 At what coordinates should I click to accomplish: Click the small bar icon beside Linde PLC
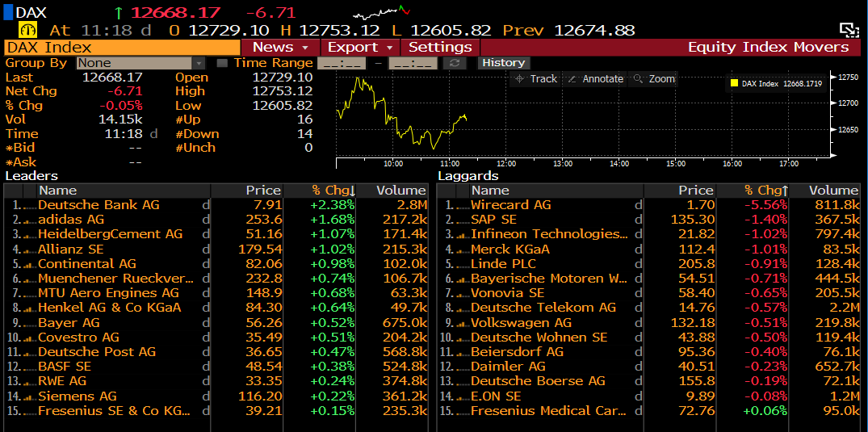tap(464, 264)
